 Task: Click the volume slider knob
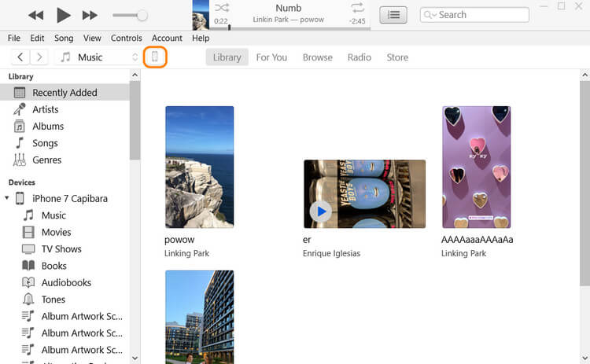(142, 16)
